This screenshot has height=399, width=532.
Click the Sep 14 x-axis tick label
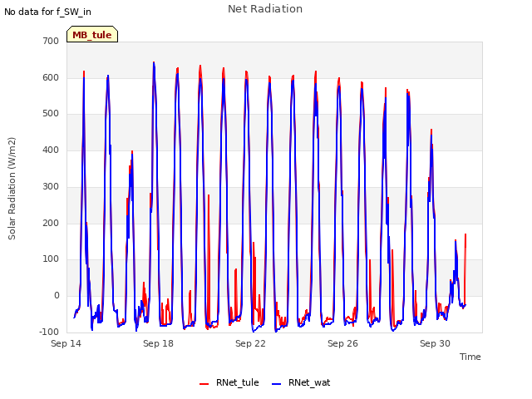[x=66, y=343]
